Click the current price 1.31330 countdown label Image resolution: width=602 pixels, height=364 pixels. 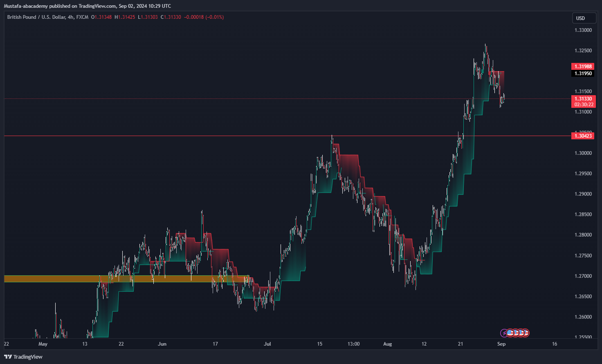pyautogui.click(x=583, y=101)
